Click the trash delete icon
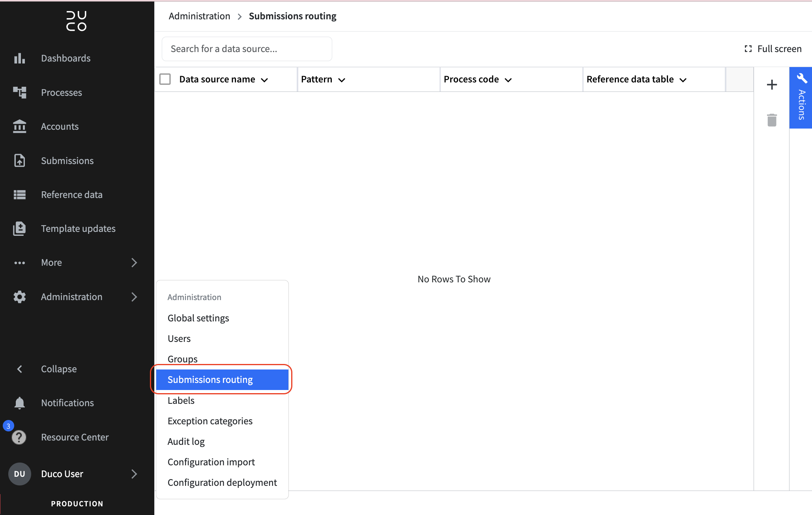 point(772,120)
